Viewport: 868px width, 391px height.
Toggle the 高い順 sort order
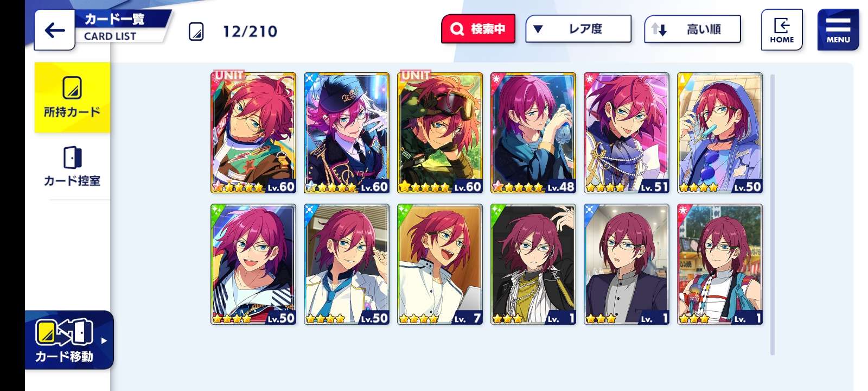[692, 29]
